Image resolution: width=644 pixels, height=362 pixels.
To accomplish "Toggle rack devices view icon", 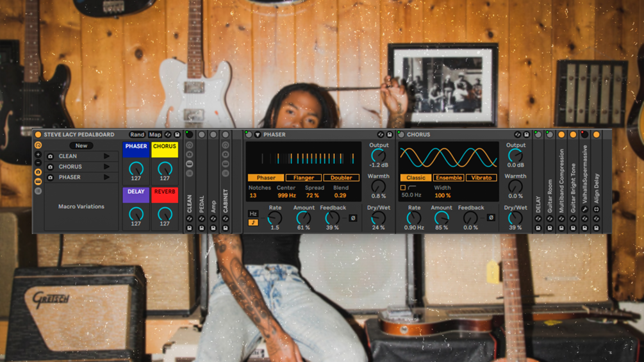I will click(x=38, y=181).
